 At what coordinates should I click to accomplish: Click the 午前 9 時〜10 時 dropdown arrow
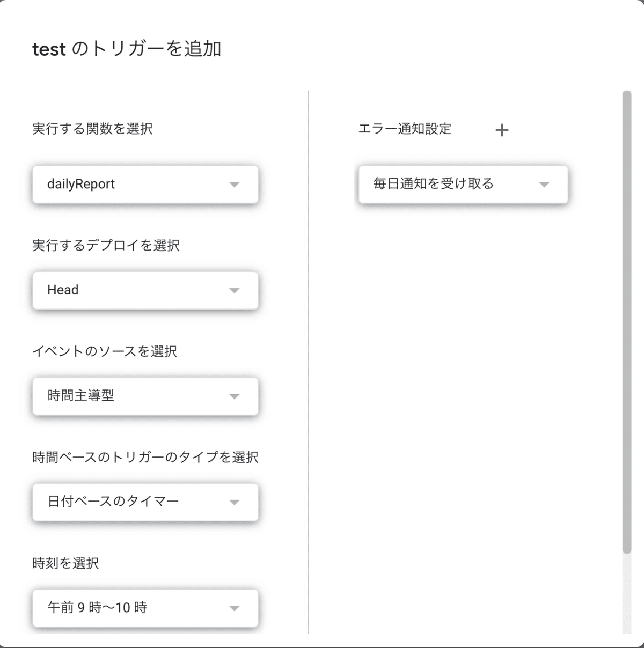click(x=235, y=608)
